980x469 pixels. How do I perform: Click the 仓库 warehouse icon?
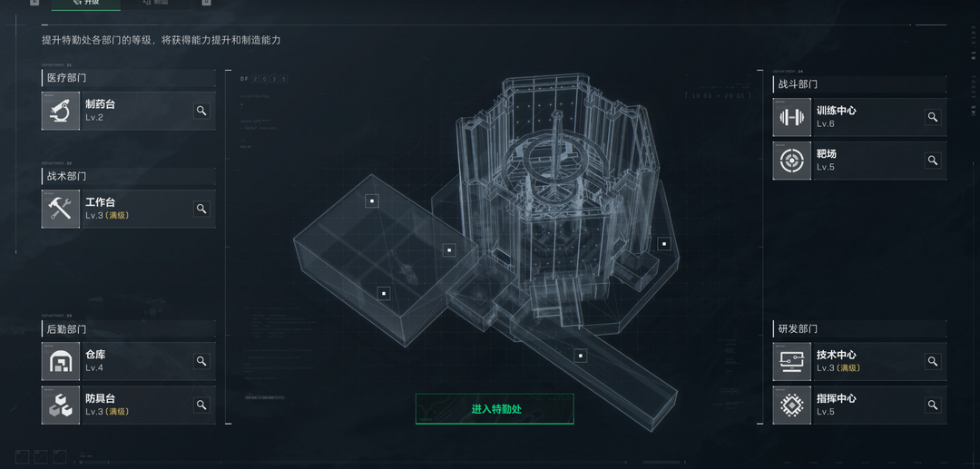(61, 361)
